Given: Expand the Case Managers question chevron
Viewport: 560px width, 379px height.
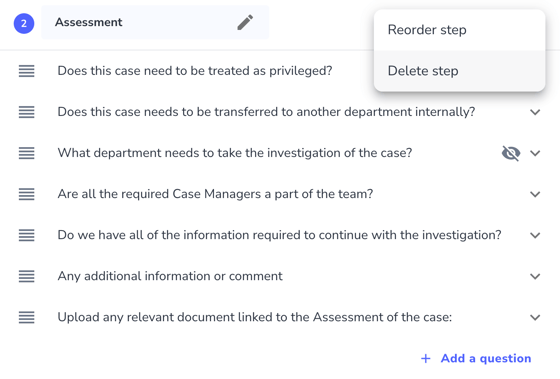Looking at the screenshot, I should pyautogui.click(x=535, y=194).
